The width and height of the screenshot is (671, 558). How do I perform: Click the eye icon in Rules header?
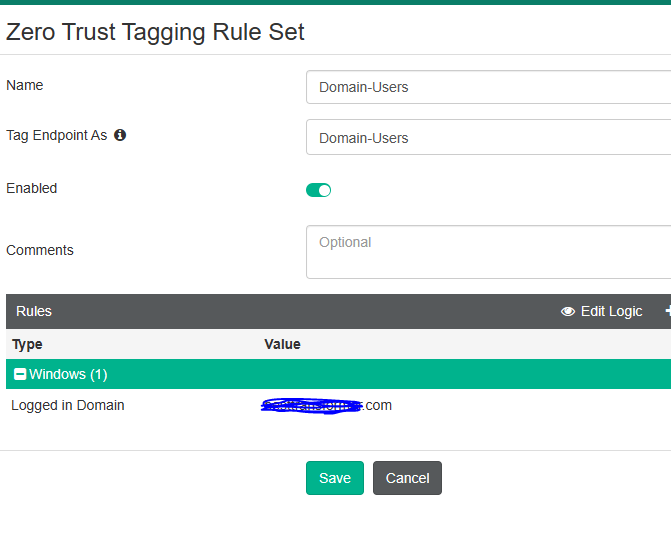click(x=568, y=312)
